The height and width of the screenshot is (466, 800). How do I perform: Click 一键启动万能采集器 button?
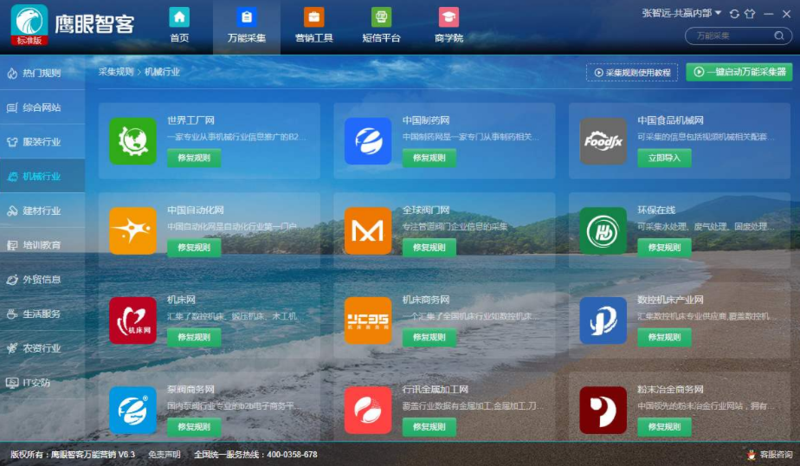pyautogui.click(x=739, y=72)
